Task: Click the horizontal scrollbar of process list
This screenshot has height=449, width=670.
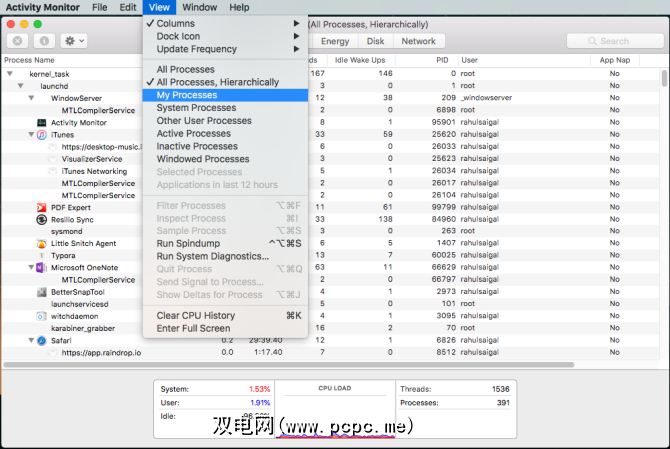Action: tap(289, 365)
